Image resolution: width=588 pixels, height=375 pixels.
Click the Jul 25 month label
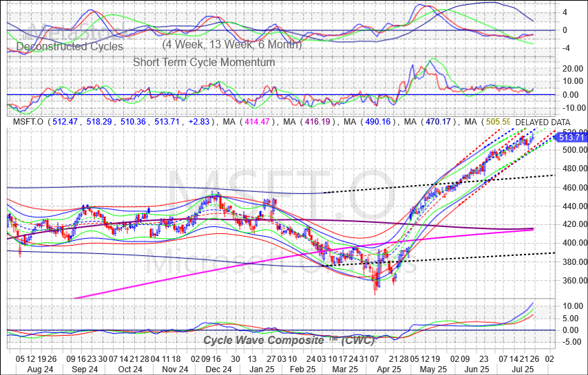click(x=523, y=369)
